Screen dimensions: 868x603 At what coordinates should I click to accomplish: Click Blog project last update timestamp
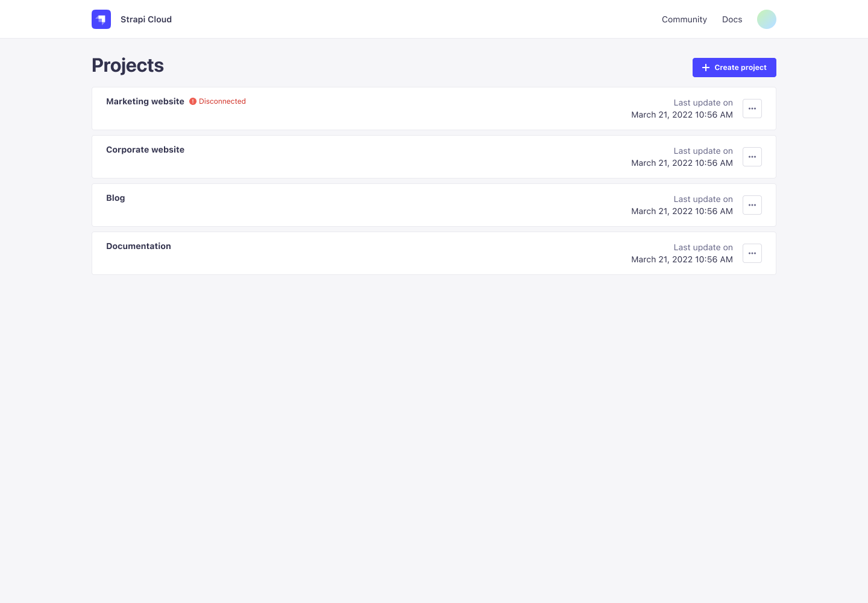[682, 211]
